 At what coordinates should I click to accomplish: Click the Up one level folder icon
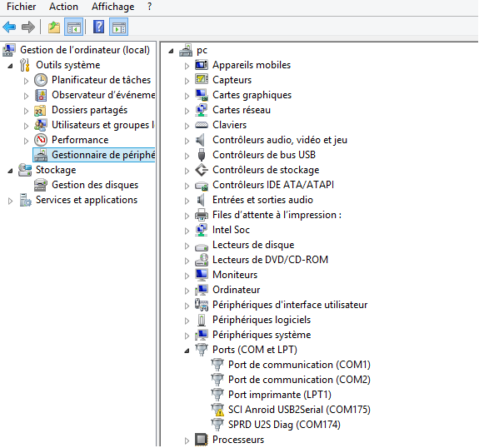tap(54, 27)
